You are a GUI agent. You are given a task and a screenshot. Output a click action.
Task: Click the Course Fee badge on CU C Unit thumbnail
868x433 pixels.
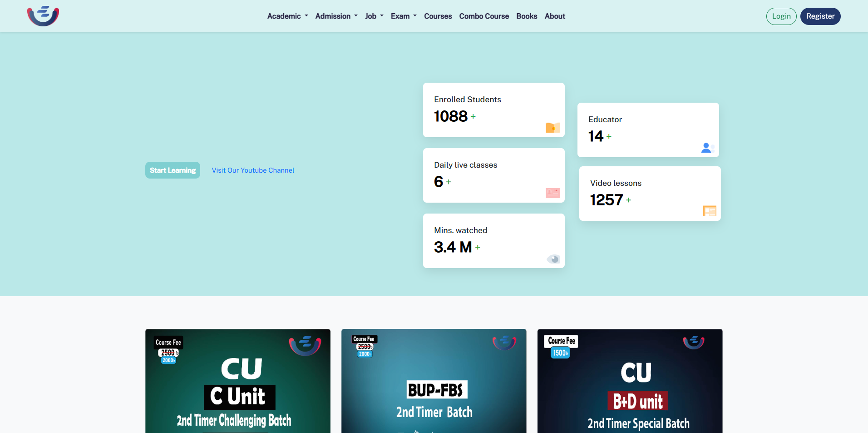168,343
